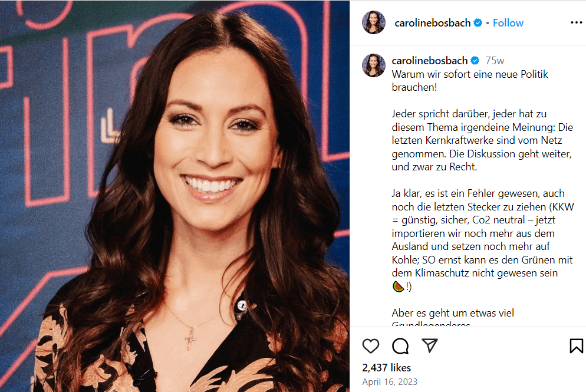This screenshot has height=392, width=586.
Task: Click the caption headline about neue Politik
Action: pos(470,81)
